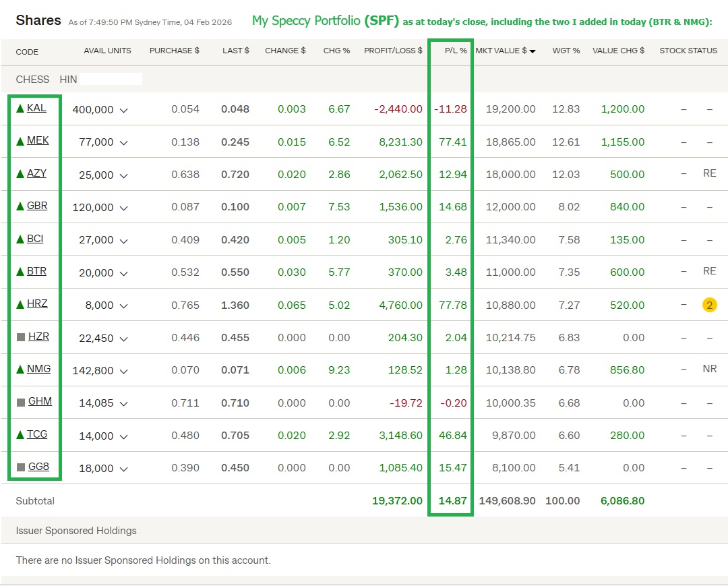Click the green up arrow beside NMG

click(20, 370)
